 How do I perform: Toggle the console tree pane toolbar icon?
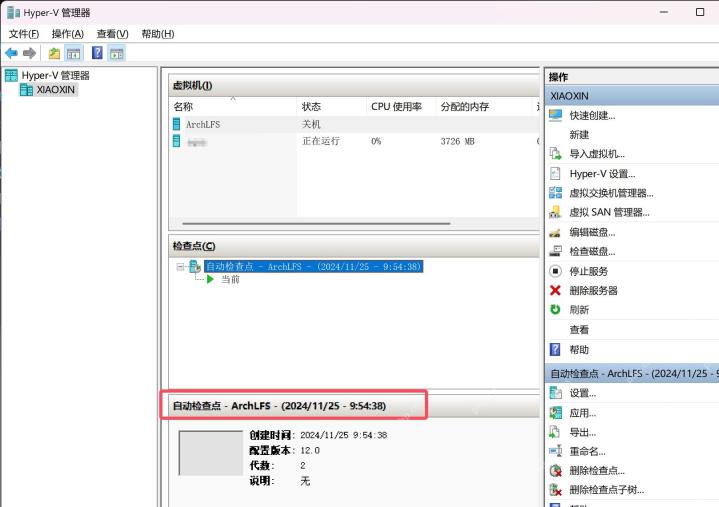coord(73,53)
